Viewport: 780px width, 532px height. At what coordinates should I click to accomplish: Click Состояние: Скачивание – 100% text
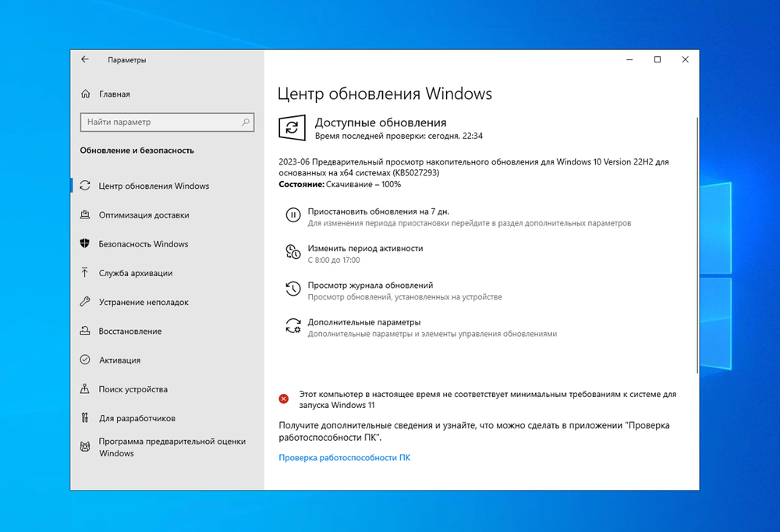(340, 184)
